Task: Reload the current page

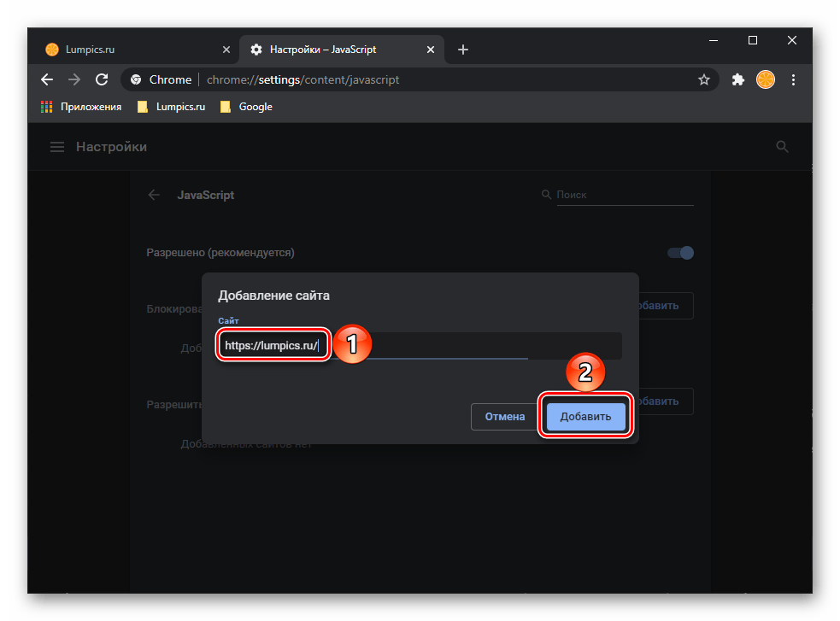Action: tap(102, 79)
